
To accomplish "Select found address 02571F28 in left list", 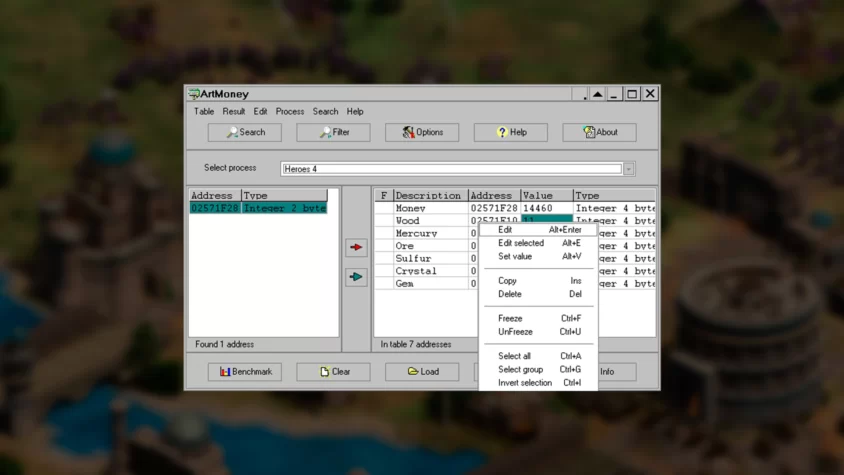I will pyautogui.click(x=215, y=208).
